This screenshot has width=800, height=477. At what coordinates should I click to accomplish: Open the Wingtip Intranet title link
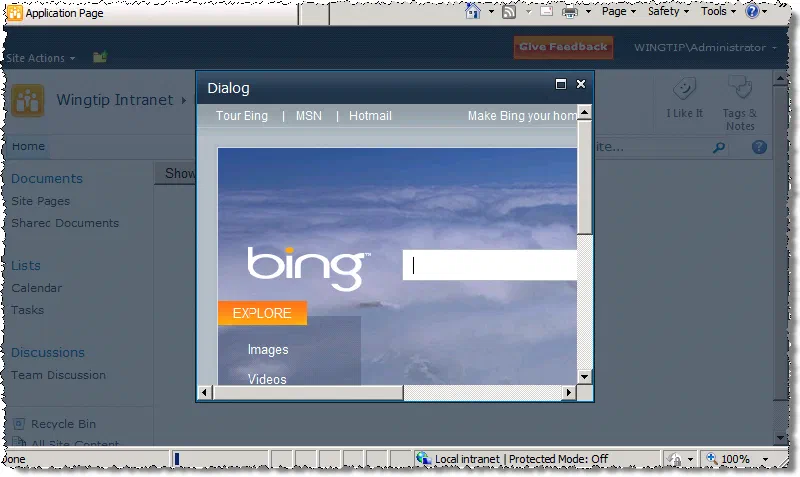115,99
